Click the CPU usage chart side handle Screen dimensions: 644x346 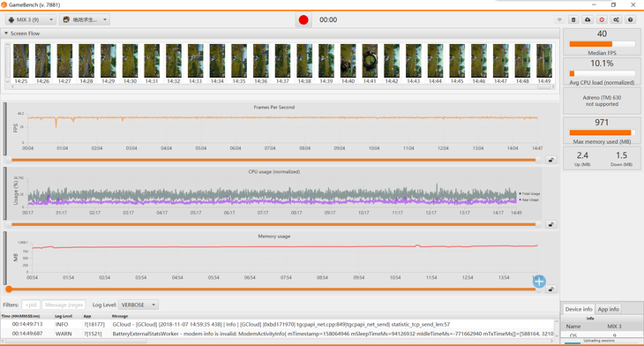5,193
